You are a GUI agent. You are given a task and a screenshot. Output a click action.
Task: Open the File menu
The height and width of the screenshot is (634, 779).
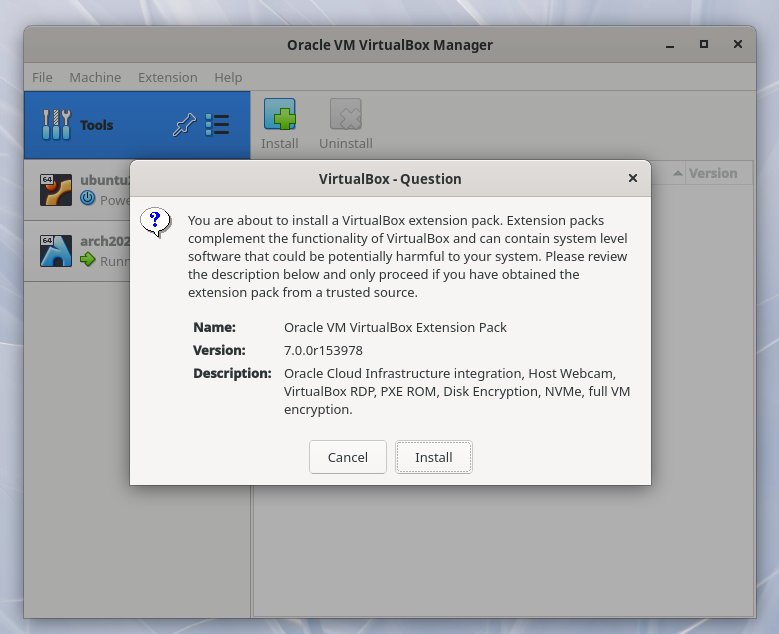click(42, 77)
